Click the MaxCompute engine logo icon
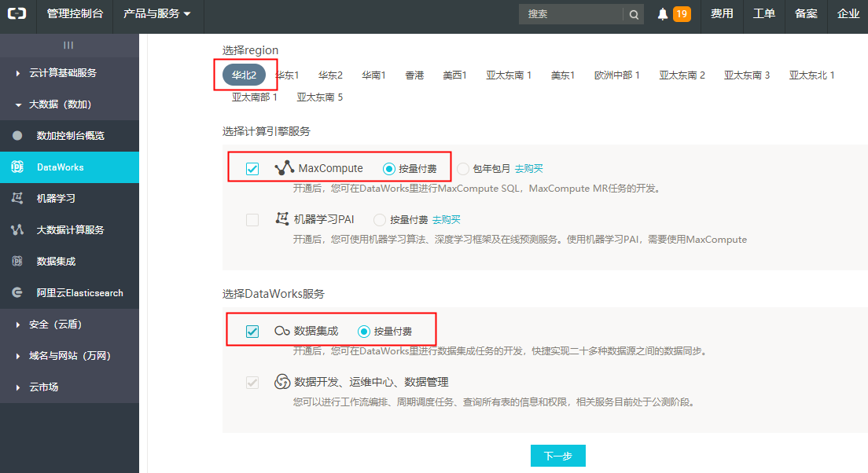The height and width of the screenshot is (473, 868). (x=284, y=167)
